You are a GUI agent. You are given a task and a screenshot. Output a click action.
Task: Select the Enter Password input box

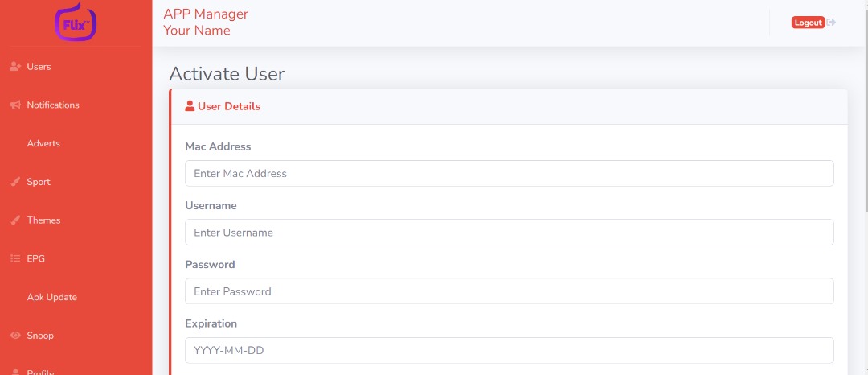509,291
